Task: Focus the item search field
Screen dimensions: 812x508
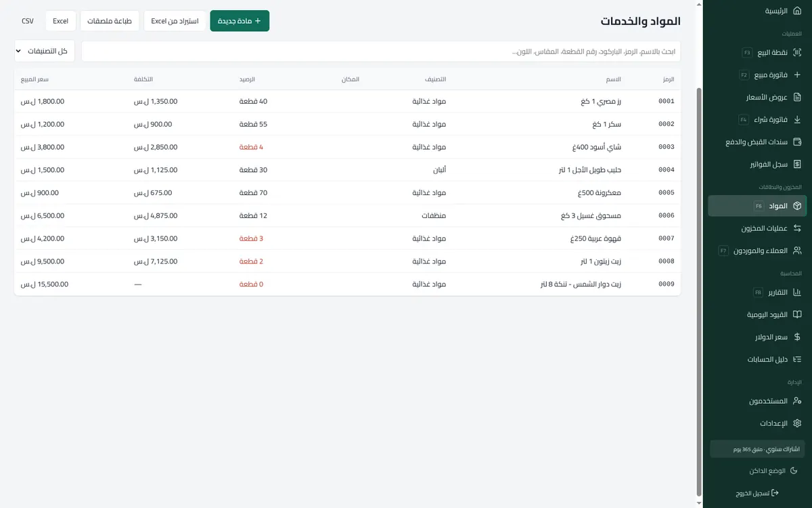Action: point(381,51)
